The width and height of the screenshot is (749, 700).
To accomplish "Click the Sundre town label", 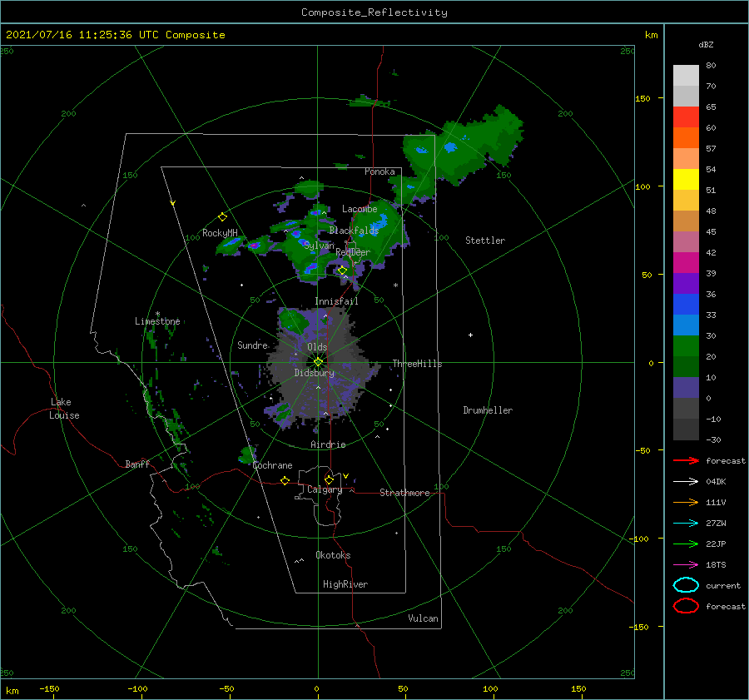I will click(252, 345).
